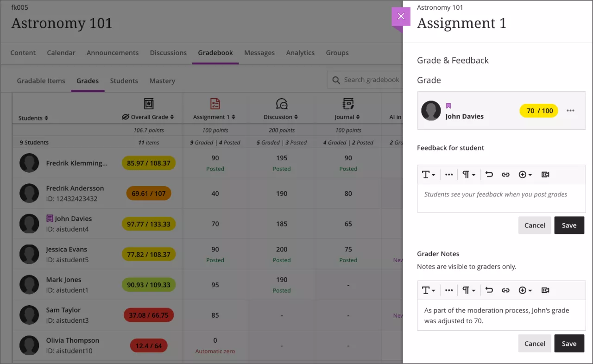The width and height of the screenshot is (593, 364).
Task: Click the Overall Grade column icon
Action: click(x=149, y=104)
